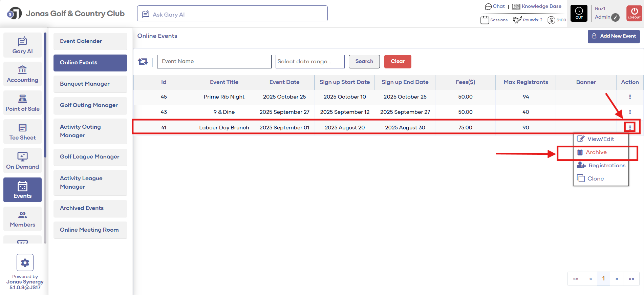This screenshot has width=644, height=295.
Task: Open action menu for Labour Day Brunch
Action: pos(630,127)
